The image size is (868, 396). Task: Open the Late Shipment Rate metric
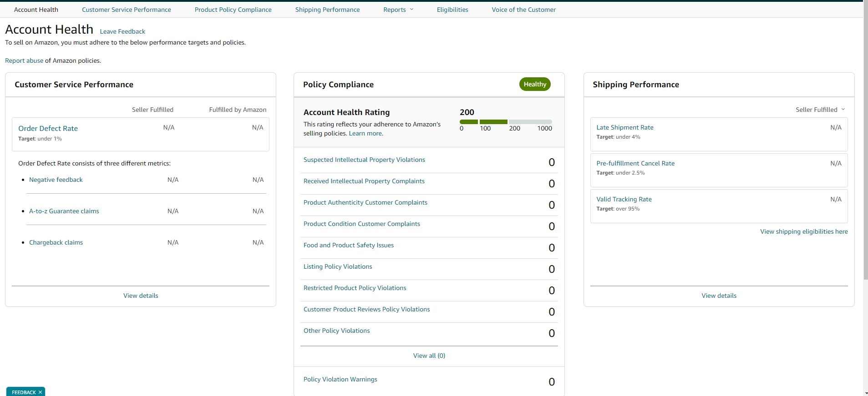625,127
